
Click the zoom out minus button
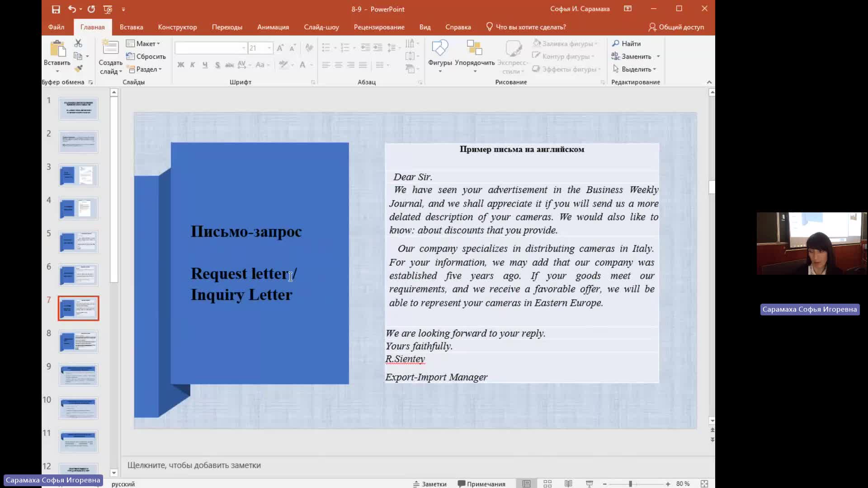coord(604,483)
